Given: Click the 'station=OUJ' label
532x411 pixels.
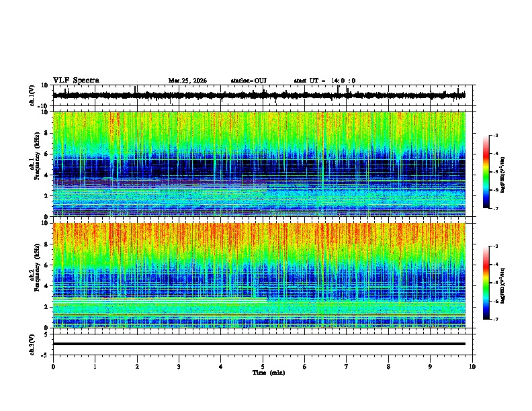Looking at the screenshot, I should [x=249, y=81].
